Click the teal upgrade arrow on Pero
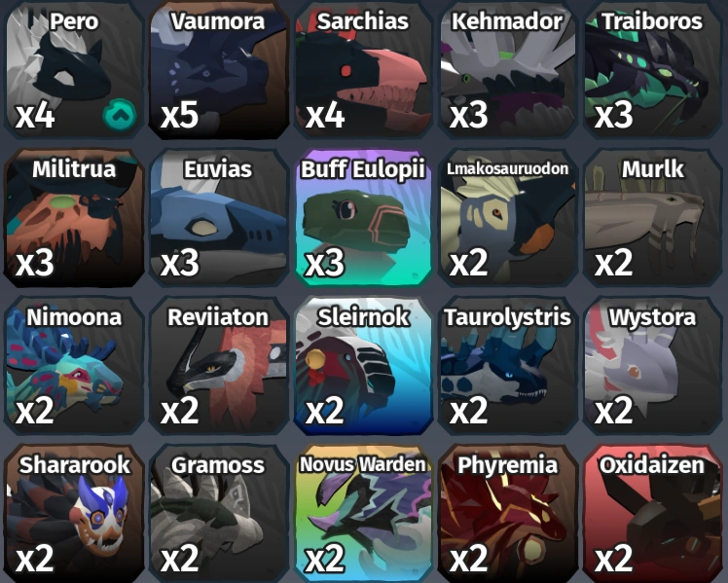Screen dimensions: 728x583 point(120,115)
